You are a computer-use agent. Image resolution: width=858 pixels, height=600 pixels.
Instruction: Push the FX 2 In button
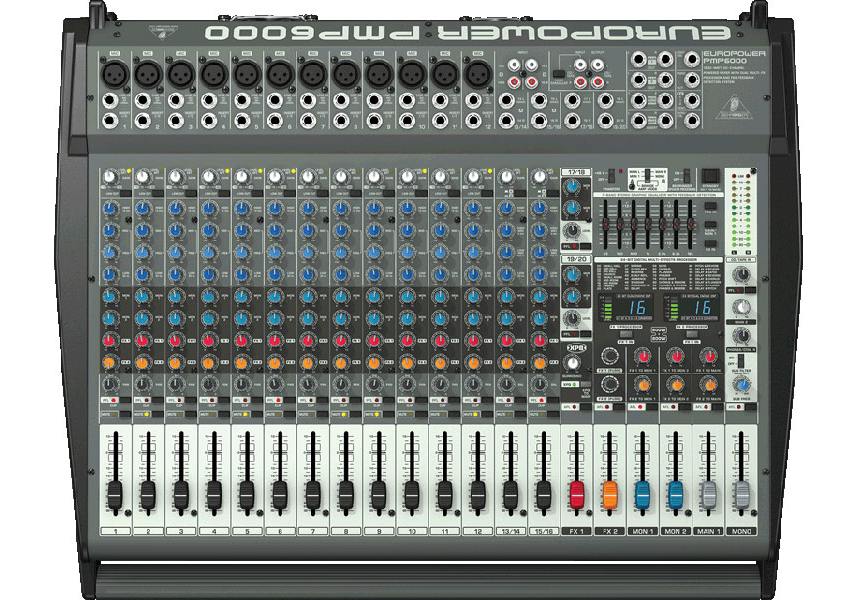coord(692,334)
